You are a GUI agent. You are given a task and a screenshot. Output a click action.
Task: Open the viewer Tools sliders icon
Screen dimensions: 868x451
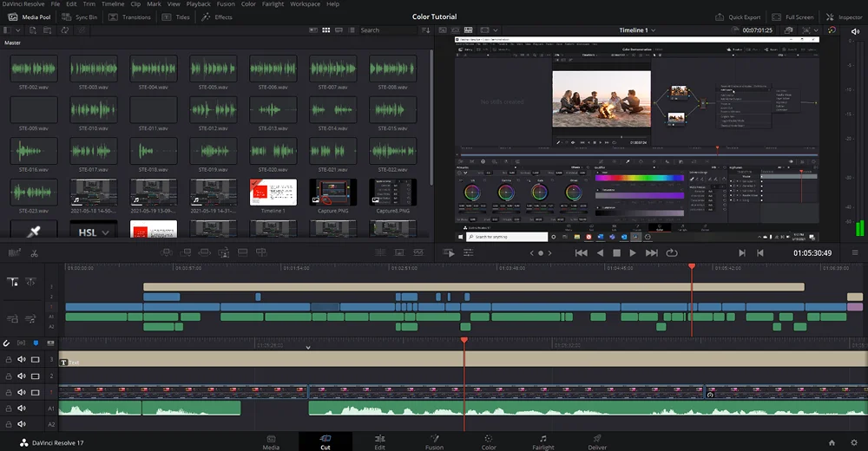coord(469,253)
